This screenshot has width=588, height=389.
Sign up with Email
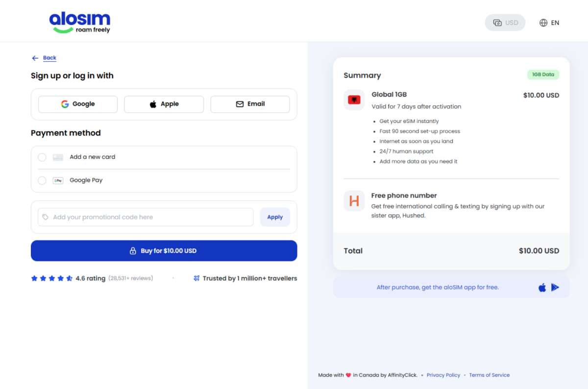point(250,104)
